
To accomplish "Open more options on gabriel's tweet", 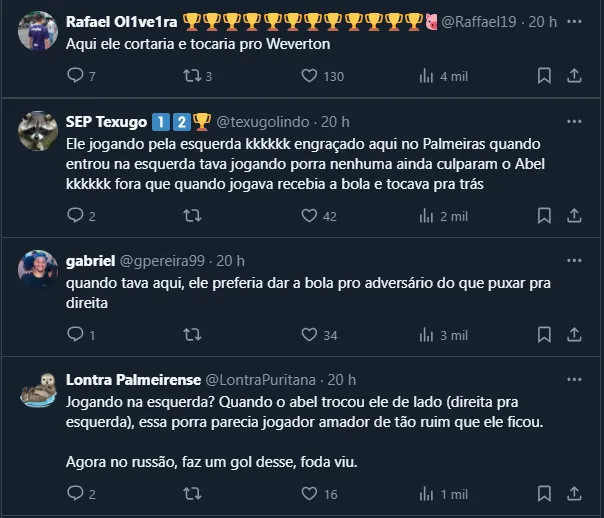I will tap(574, 260).
